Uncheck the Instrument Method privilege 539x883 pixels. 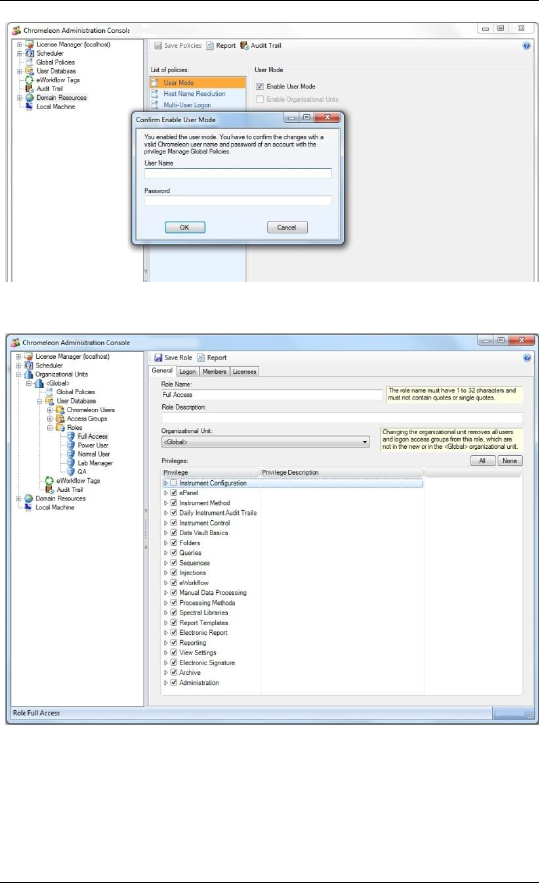click(174, 503)
